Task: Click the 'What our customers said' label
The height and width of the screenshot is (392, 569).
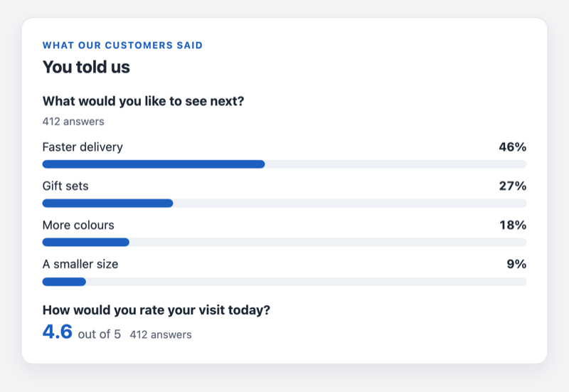Action: click(x=122, y=46)
